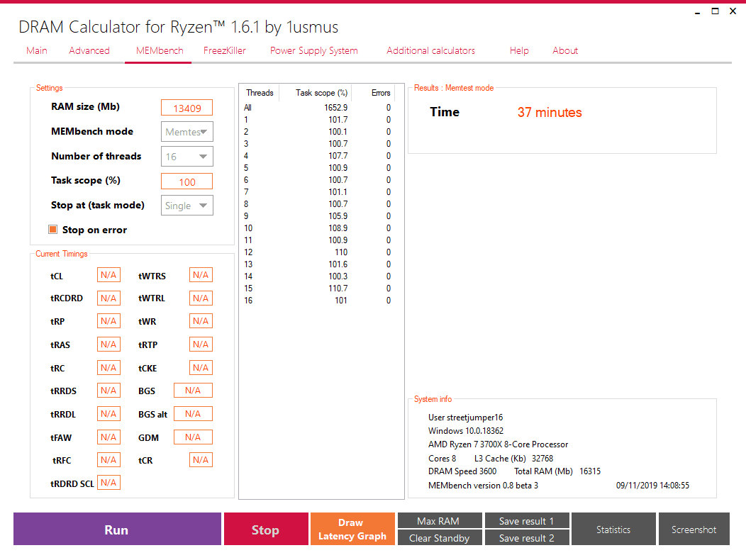Screen dimensions: 746x560
Task: Click Draw Latency Graph button
Action: (352, 529)
